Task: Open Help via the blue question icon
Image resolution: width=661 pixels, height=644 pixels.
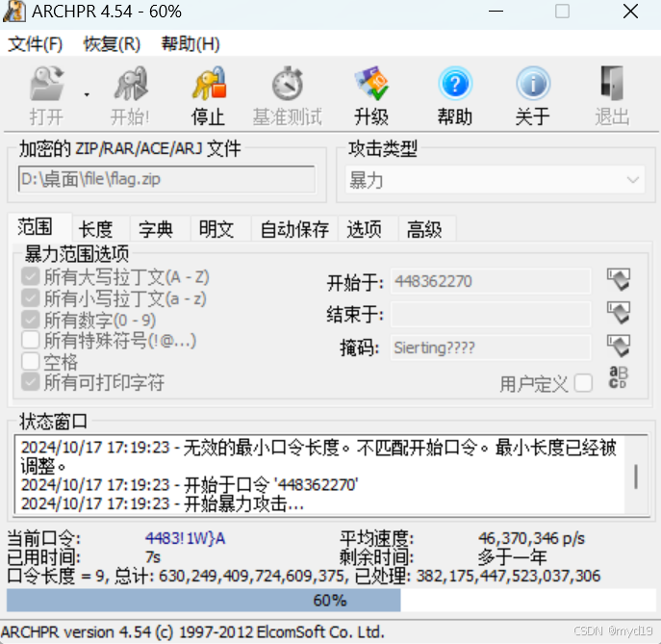Action: pyautogui.click(x=455, y=84)
